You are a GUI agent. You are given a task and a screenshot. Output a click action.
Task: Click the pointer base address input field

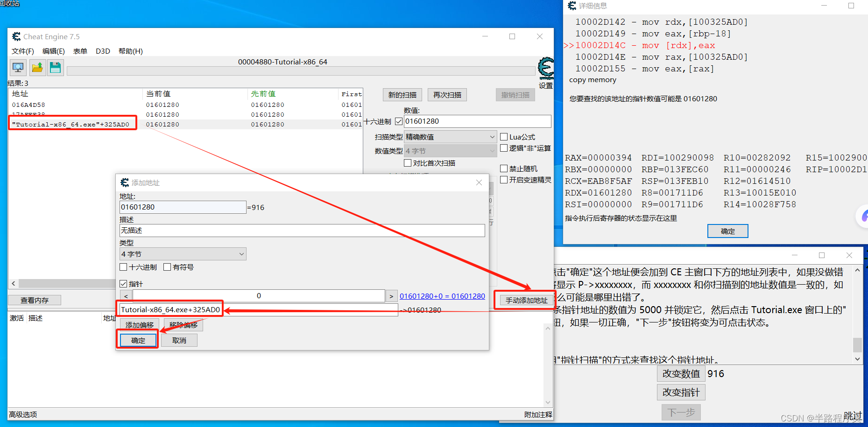coord(259,309)
